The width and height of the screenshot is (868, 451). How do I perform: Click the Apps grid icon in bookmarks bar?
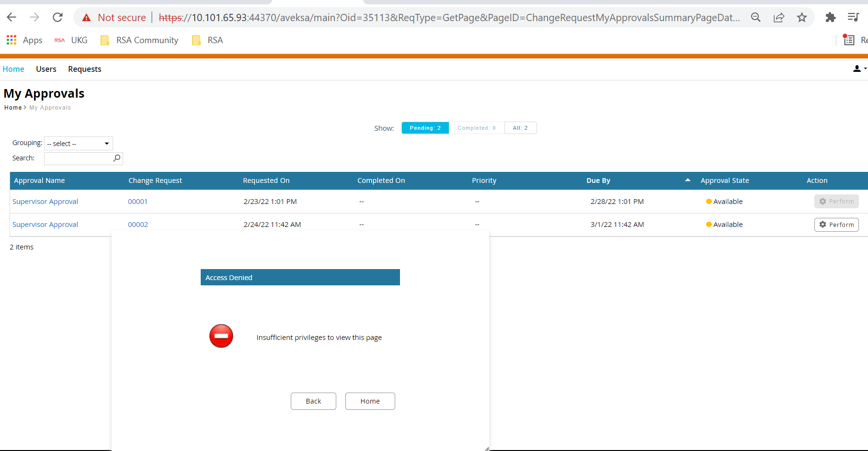point(11,40)
